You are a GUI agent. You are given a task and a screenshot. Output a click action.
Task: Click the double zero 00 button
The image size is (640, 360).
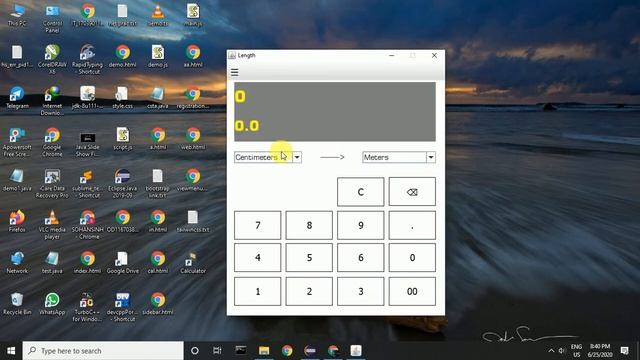click(412, 291)
